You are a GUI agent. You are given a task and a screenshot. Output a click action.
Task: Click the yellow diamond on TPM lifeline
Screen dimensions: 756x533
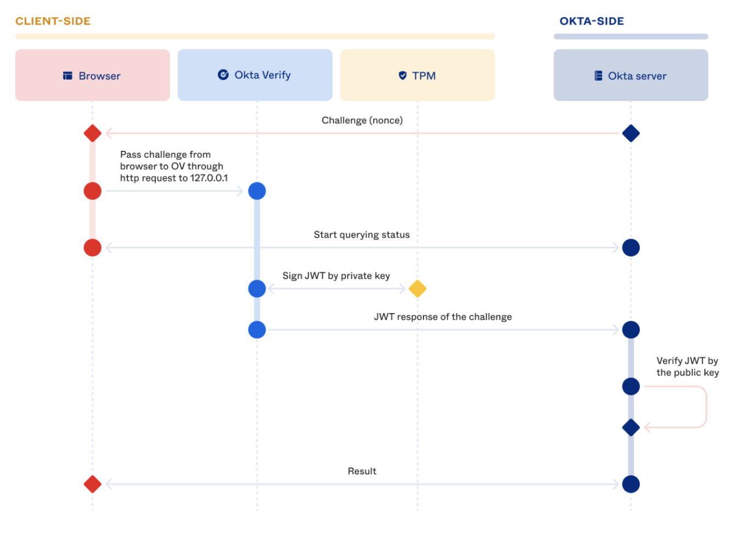(418, 288)
